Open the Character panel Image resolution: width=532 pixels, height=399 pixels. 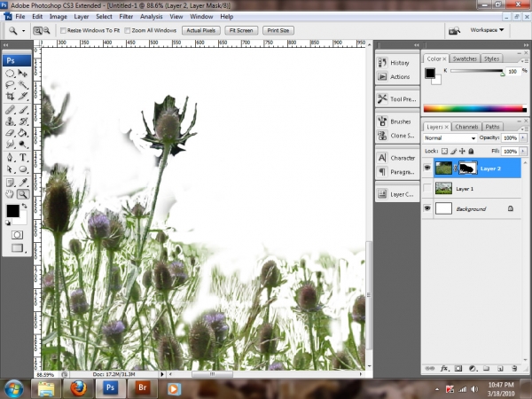click(397, 158)
